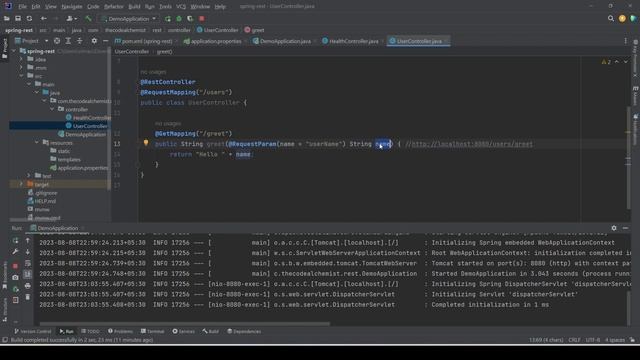
Task: Expand the test folder
Action: click(x=29, y=176)
